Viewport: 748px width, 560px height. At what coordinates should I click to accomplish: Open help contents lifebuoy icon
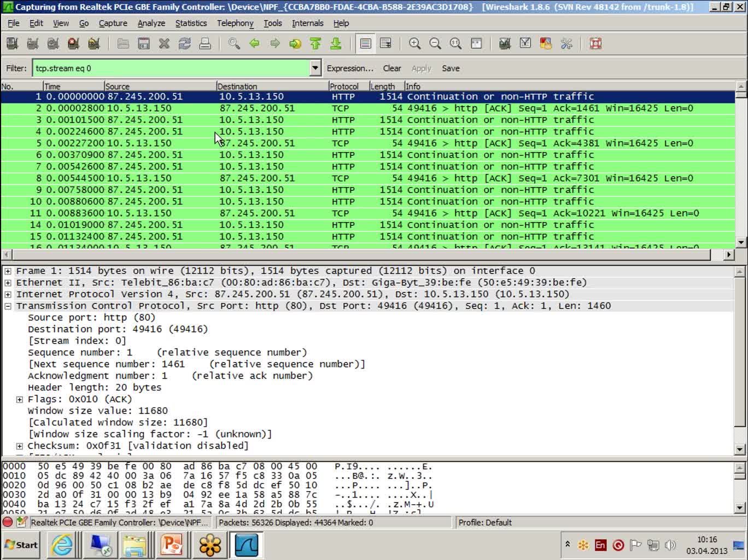(x=595, y=44)
